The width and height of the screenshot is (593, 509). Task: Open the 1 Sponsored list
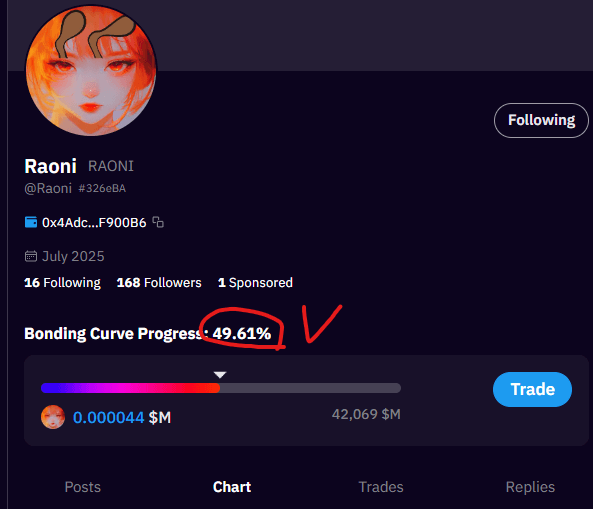pos(255,282)
